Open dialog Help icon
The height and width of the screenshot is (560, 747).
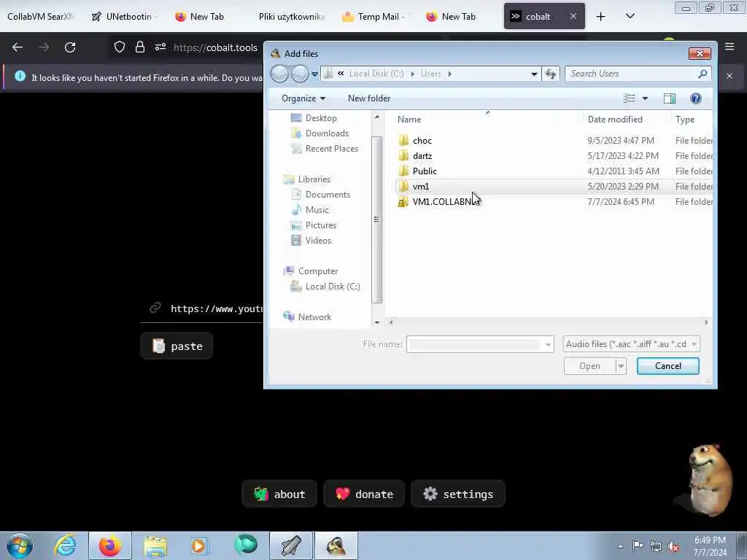[x=695, y=98]
